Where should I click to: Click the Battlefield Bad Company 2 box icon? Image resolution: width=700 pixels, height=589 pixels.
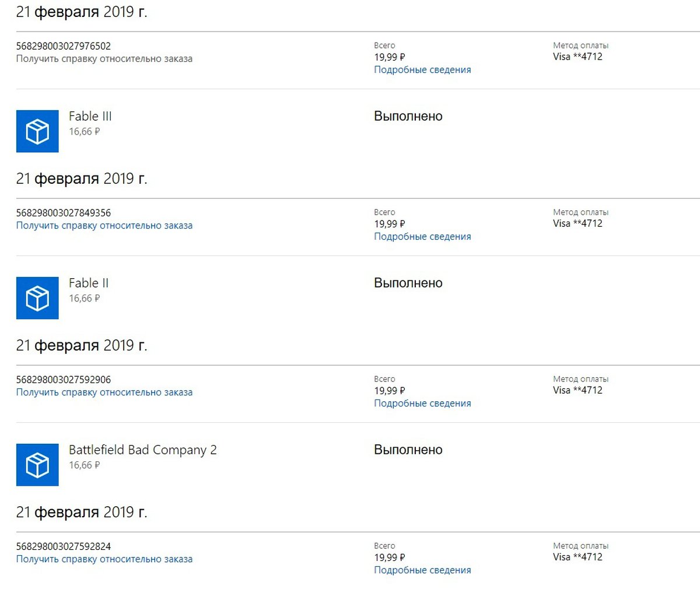coord(37,465)
